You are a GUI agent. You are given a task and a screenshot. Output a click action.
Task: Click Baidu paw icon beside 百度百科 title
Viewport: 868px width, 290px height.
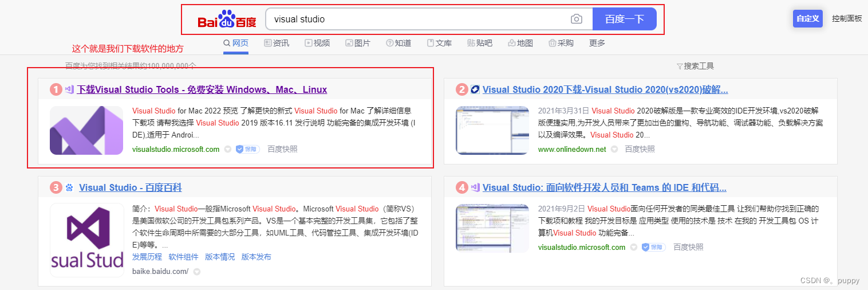(69, 187)
